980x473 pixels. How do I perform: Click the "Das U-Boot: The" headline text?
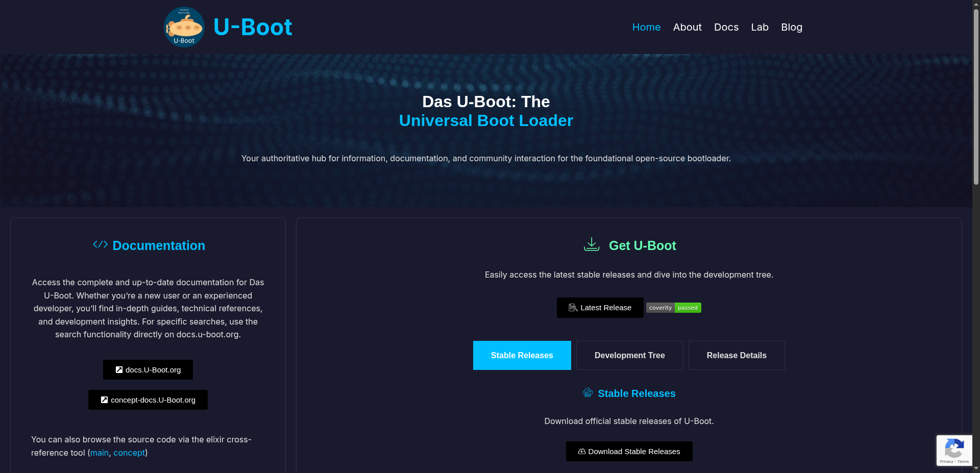pos(486,102)
